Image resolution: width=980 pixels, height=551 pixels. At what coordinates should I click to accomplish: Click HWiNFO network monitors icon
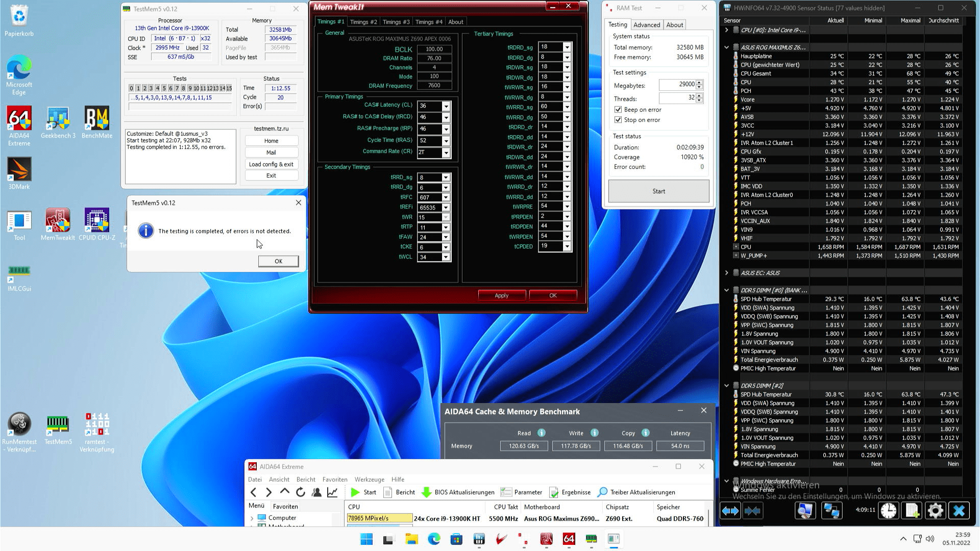point(831,511)
